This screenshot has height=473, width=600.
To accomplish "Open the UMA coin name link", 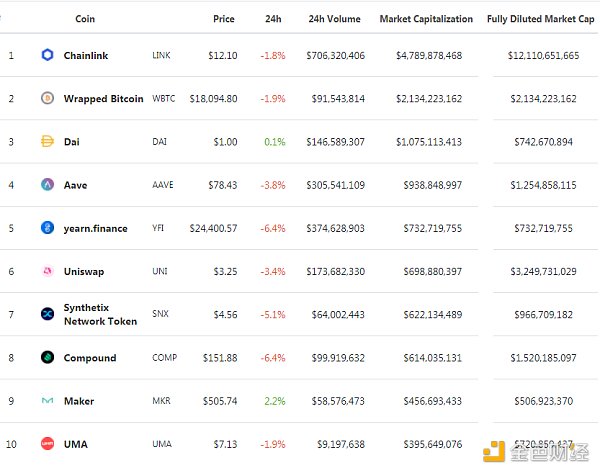I will (x=76, y=444).
